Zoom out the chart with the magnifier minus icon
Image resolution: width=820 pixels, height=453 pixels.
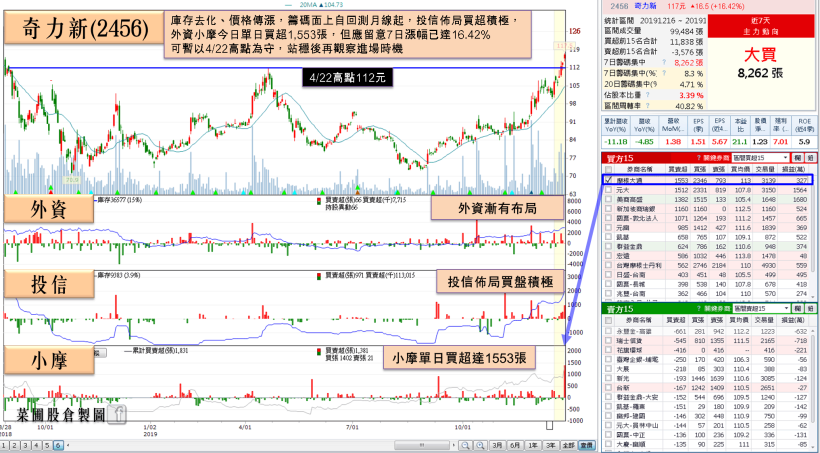464,445
